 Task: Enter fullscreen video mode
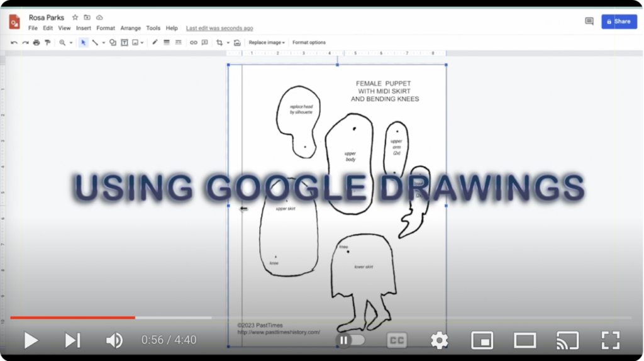[x=610, y=340]
